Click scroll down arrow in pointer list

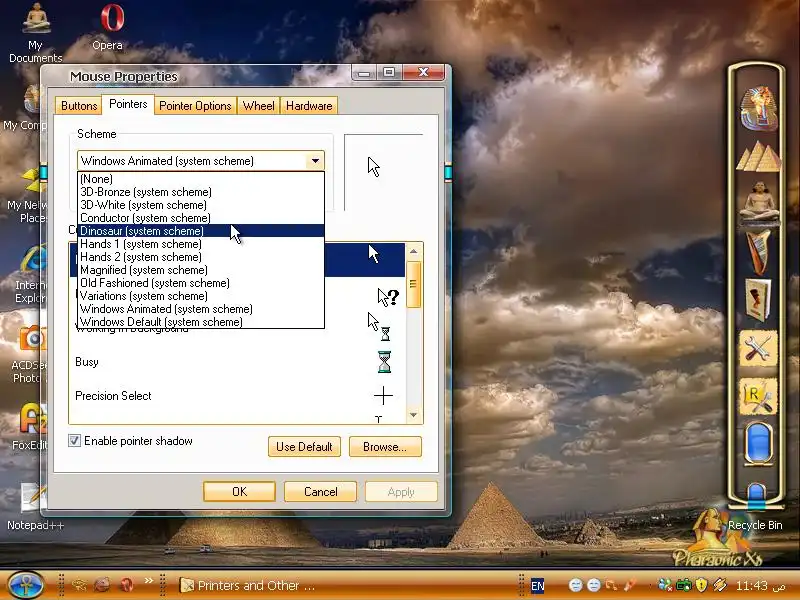pyautogui.click(x=414, y=415)
